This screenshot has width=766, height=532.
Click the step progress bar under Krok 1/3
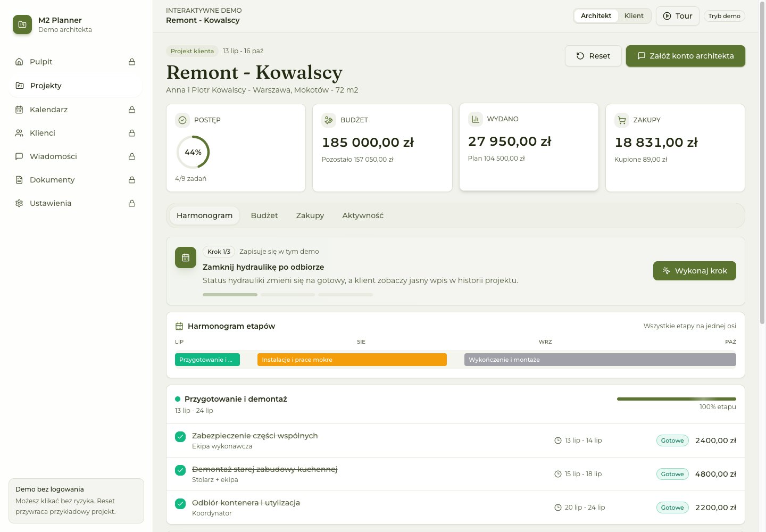tap(288, 295)
